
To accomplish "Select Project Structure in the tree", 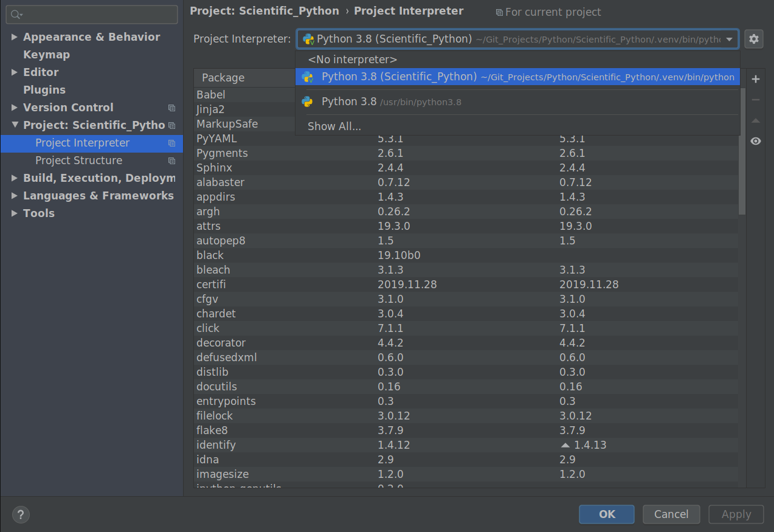I will 92,161.
